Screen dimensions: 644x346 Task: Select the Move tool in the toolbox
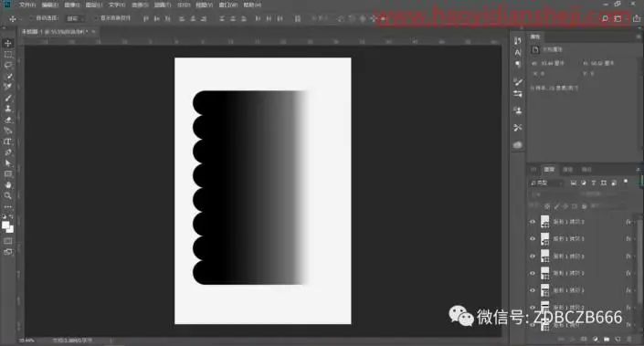(x=8, y=43)
